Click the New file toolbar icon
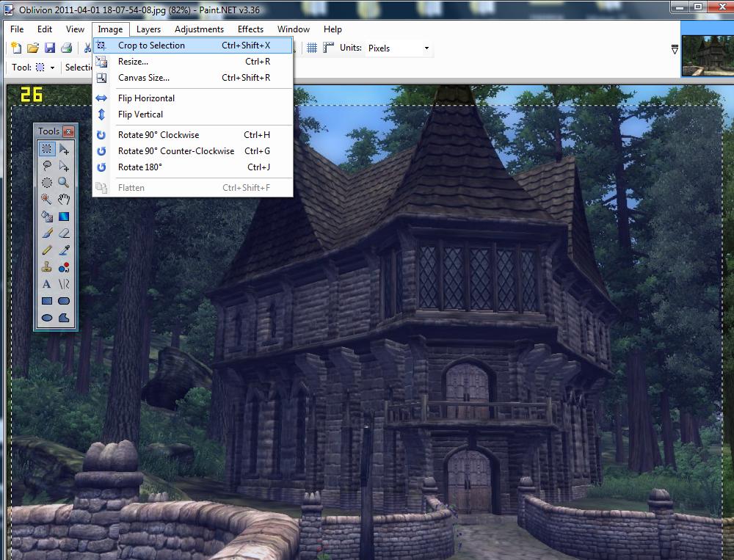Viewport: 734px width, 560px height. pos(16,48)
